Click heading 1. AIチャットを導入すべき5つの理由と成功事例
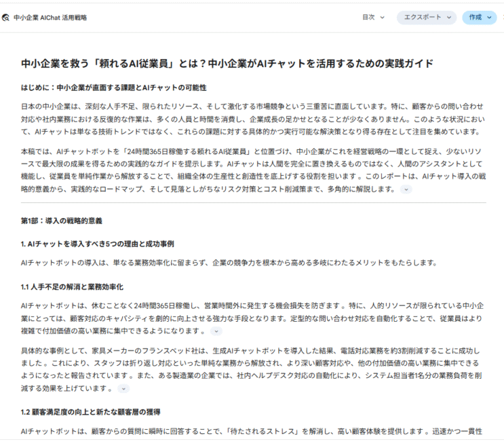 point(97,244)
